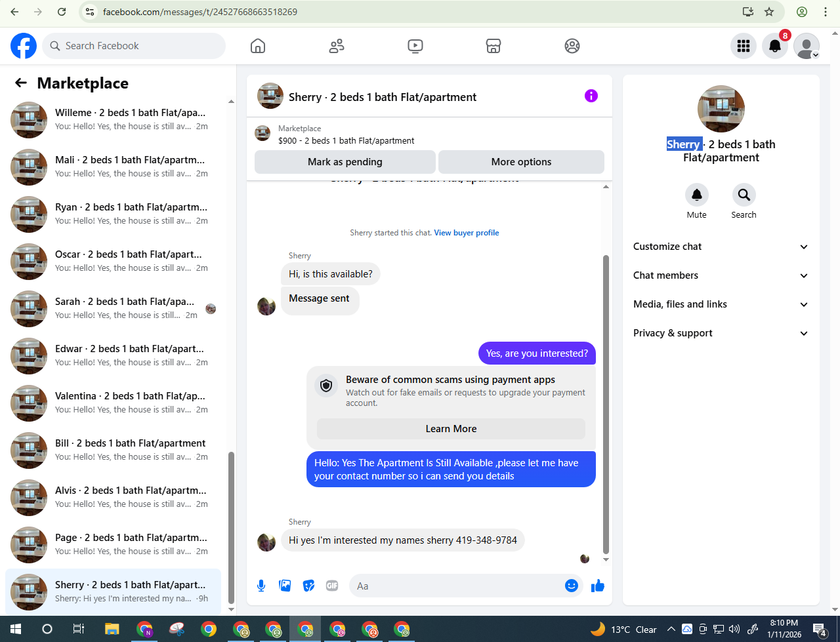
Task: Go to the Home feed icon
Action: click(x=258, y=46)
